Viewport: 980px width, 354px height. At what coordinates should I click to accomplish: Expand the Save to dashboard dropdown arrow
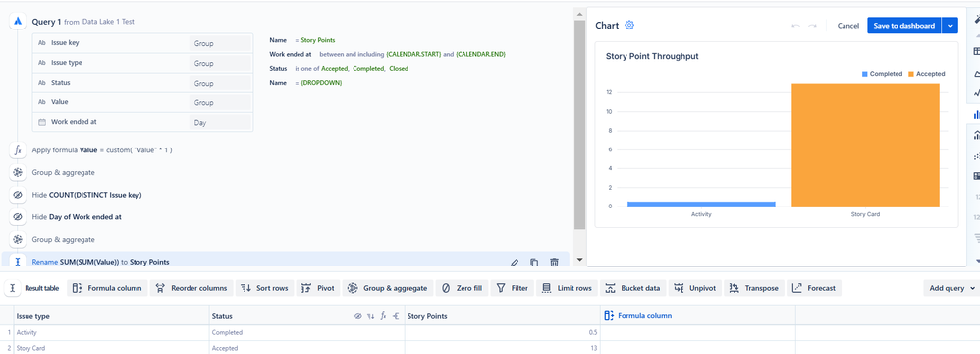pyautogui.click(x=950, y=26)
